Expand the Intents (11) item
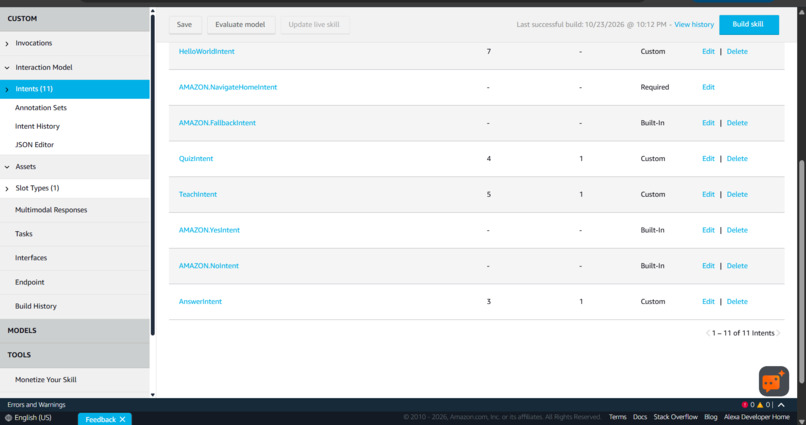 coord(7,89)
